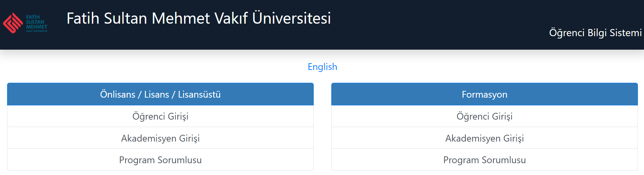
Task: Select program coordinator entry in Formasyon panel
Action: click(x=485, y=160)
